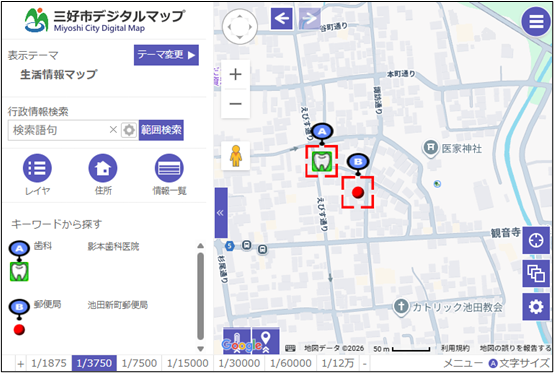Image resolution: width=554 pixels, height=373 pixels.
Task: Click the 歯科 category label
Action: (x=43, y=246)
